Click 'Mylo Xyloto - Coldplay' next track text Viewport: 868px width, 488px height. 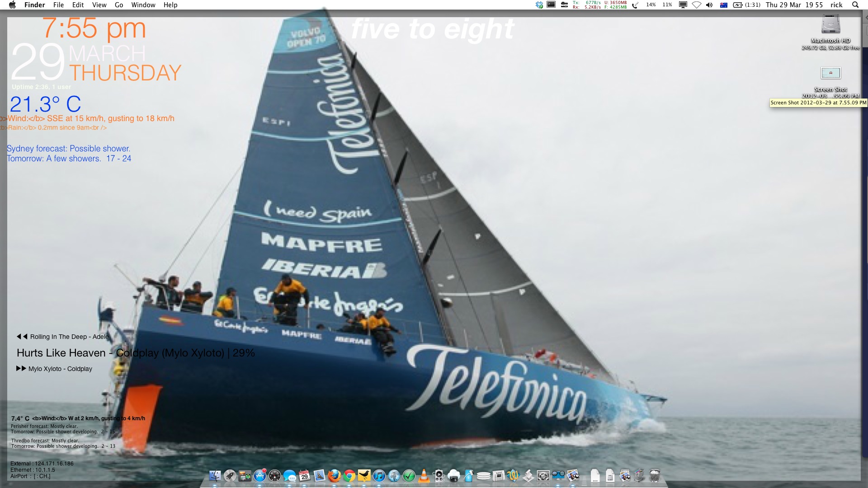[x=60, y=369]
